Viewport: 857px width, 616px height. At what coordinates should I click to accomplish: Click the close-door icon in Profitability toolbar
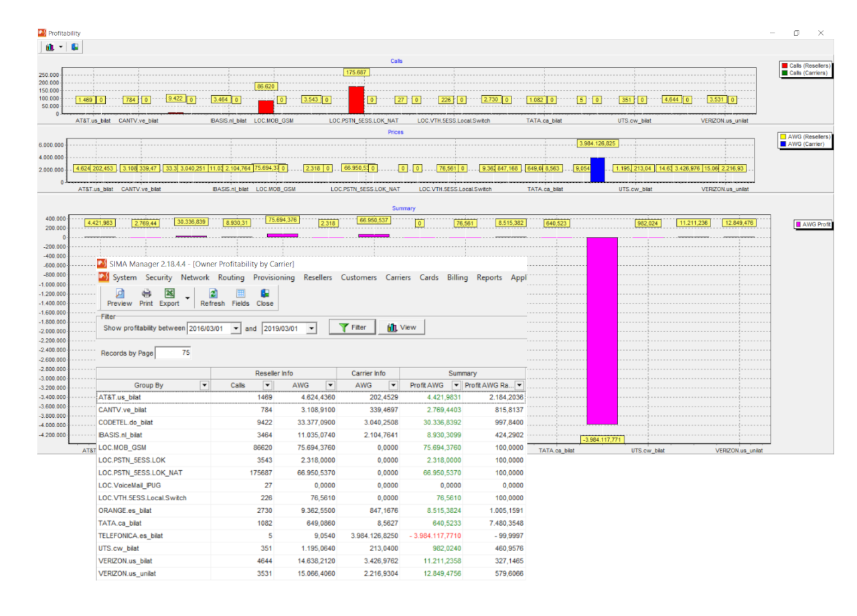point(75,47)
